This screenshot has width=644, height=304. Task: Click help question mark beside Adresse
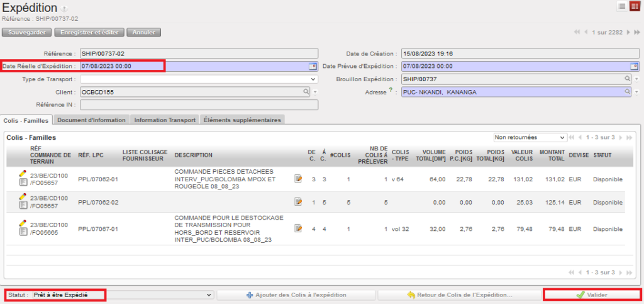coord(391,90)
